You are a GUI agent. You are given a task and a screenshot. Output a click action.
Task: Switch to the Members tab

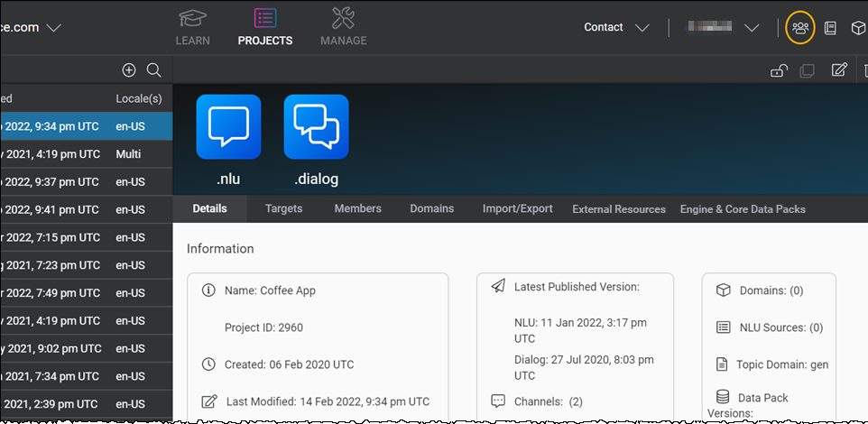point(357,208)
